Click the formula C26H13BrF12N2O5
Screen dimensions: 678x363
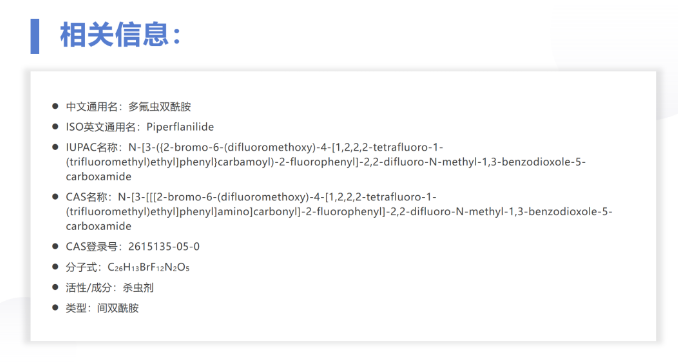[148, 267]
